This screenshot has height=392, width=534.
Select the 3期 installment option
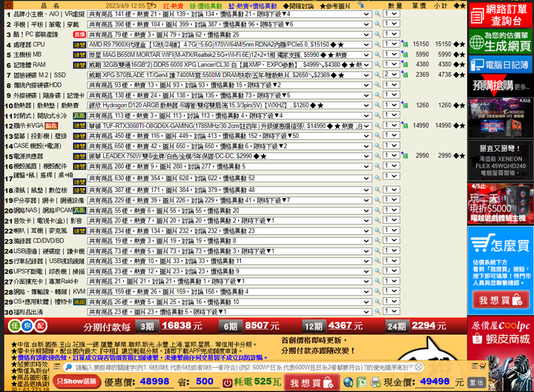pyautogui.click(x=147, y=327)
